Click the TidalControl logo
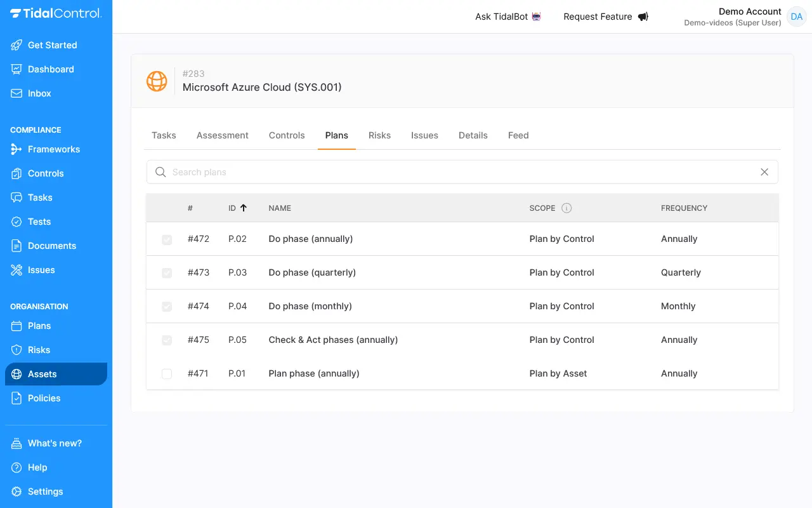The image size is (812, 508). click(x=56, y=13)
